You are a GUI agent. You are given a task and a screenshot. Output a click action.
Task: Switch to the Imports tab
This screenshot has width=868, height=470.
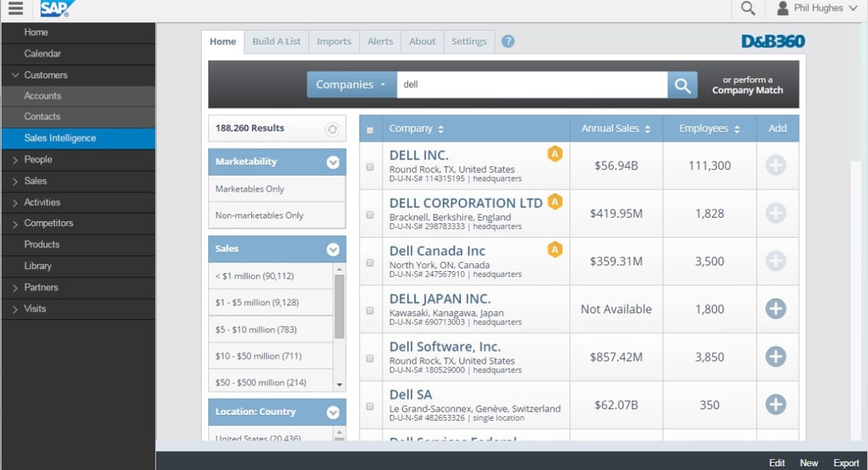(x=334, y=41)
